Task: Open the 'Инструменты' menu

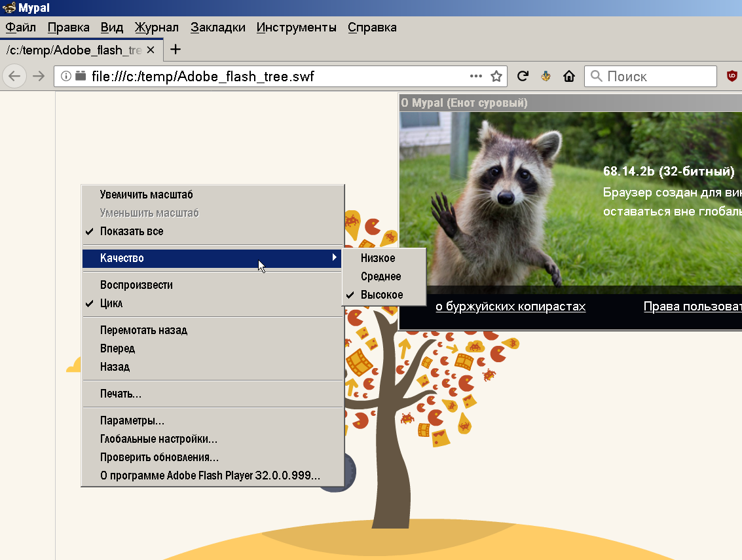Action: click(x=296, y=28)
